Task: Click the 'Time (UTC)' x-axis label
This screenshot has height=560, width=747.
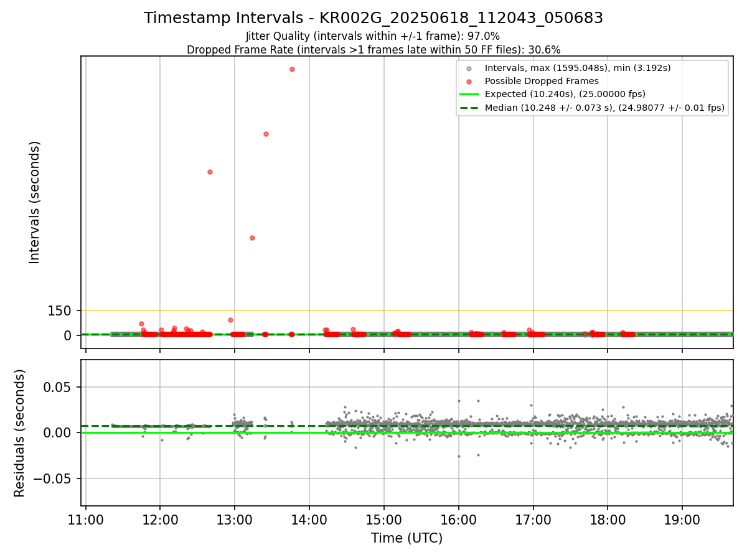Action: click(x=407, y=538)
